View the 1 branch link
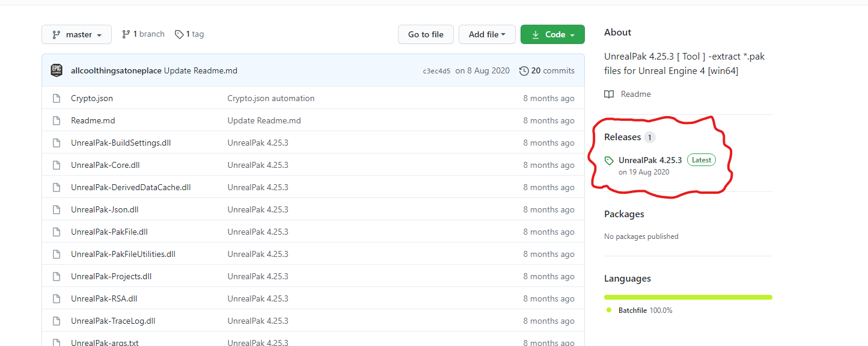This screenshot has height=346, width=868. [143, 34]
